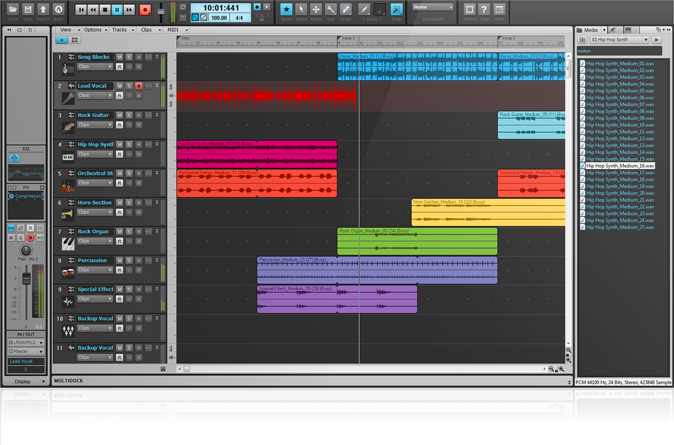The image size is (674, 445).
Task: Click the trumpet icon on Horn Section track
Action: click(67, 214)
